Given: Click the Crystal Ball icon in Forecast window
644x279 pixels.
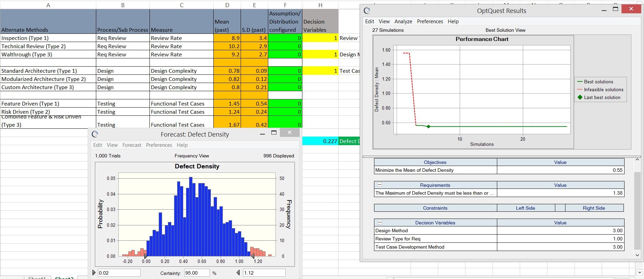Looking at the screenshot, I should [95, 134].
